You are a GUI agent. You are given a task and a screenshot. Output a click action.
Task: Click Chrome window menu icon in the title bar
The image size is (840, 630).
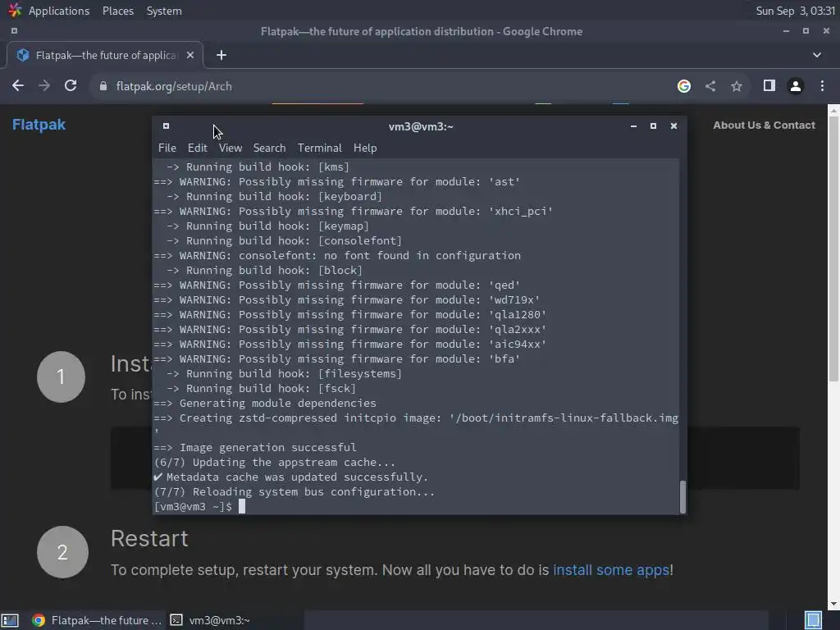click(14, 31)
